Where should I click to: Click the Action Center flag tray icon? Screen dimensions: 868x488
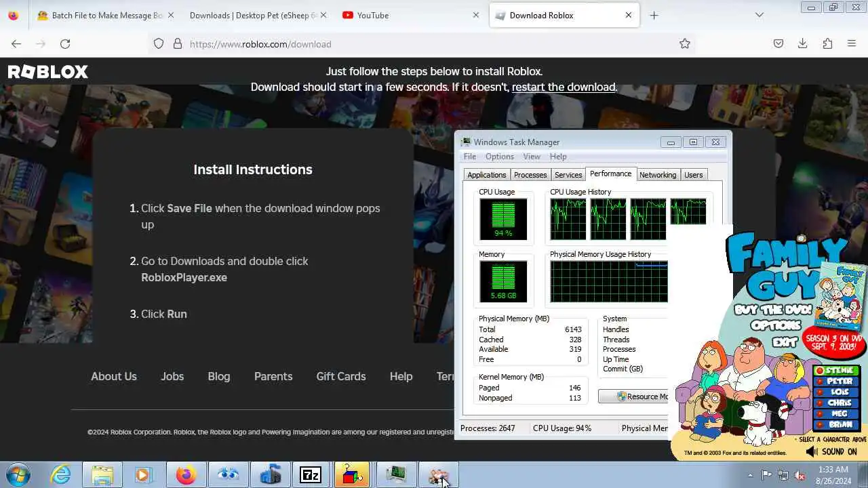[x=766, y=475]
